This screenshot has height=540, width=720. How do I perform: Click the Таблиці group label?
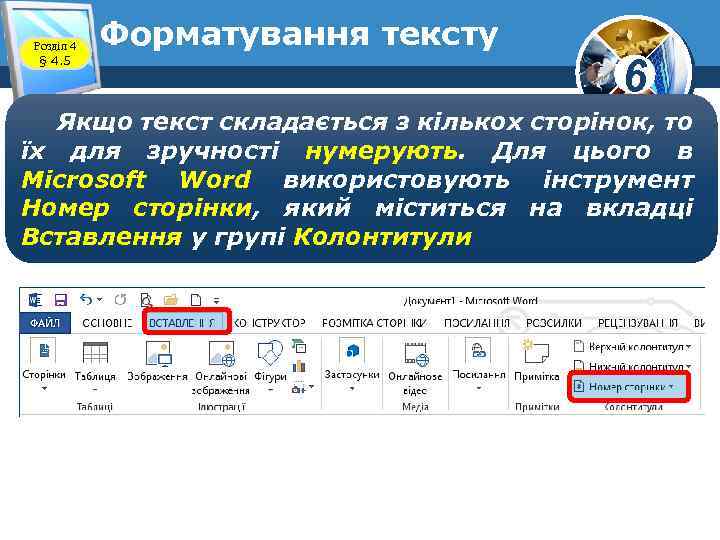pyautogui.click(x=95, y=407)
